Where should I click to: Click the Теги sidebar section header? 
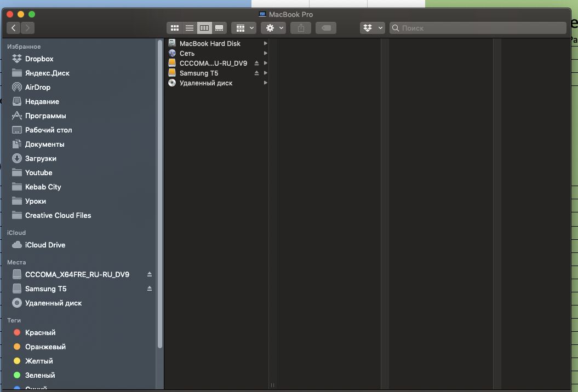pos(14,320)
